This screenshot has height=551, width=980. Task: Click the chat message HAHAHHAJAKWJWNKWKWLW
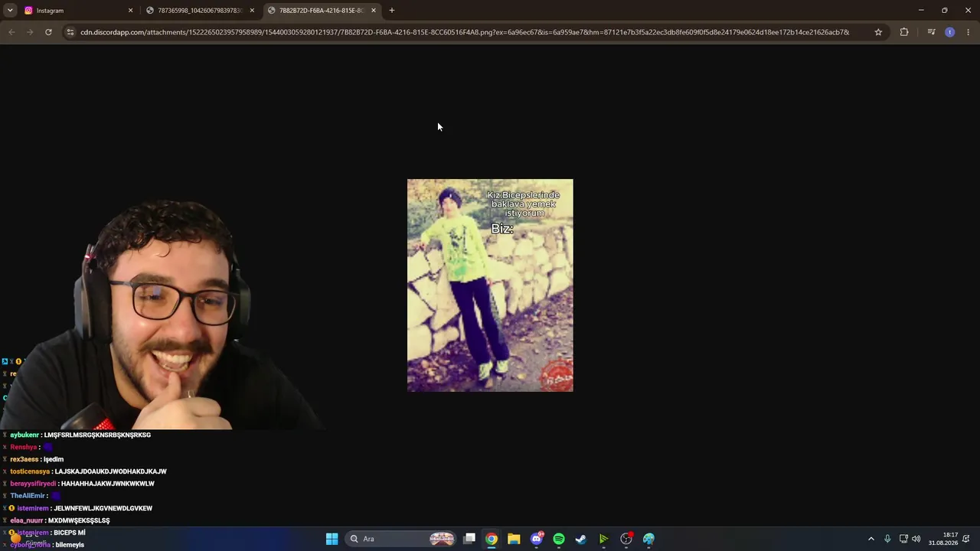(108, 484)
